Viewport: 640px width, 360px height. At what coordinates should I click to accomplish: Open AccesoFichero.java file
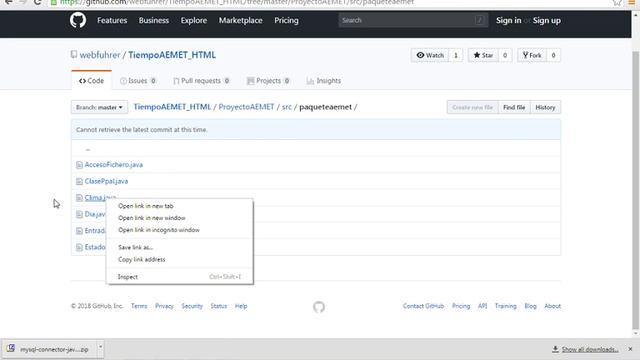point(113,164)
